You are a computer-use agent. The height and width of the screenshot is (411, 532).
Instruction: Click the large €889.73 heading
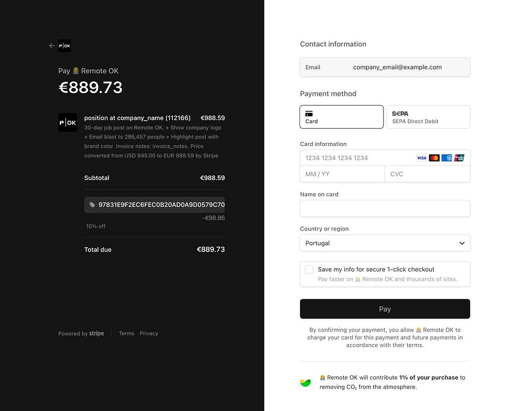click(90, 88)
